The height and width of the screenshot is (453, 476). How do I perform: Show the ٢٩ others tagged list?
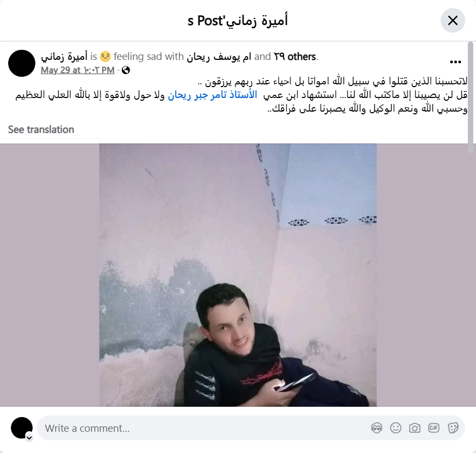pyautogui.click(x=295, y=57)
